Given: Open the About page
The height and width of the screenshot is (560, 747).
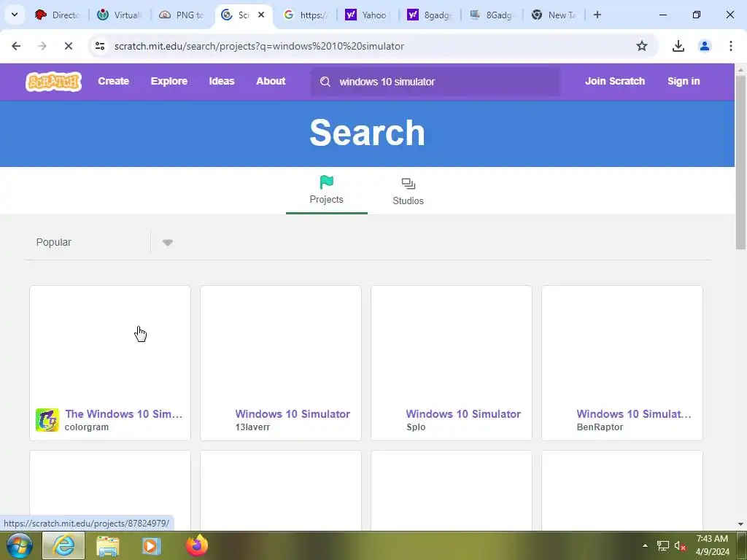Looking at the screenshot, I should coord(271,81).
